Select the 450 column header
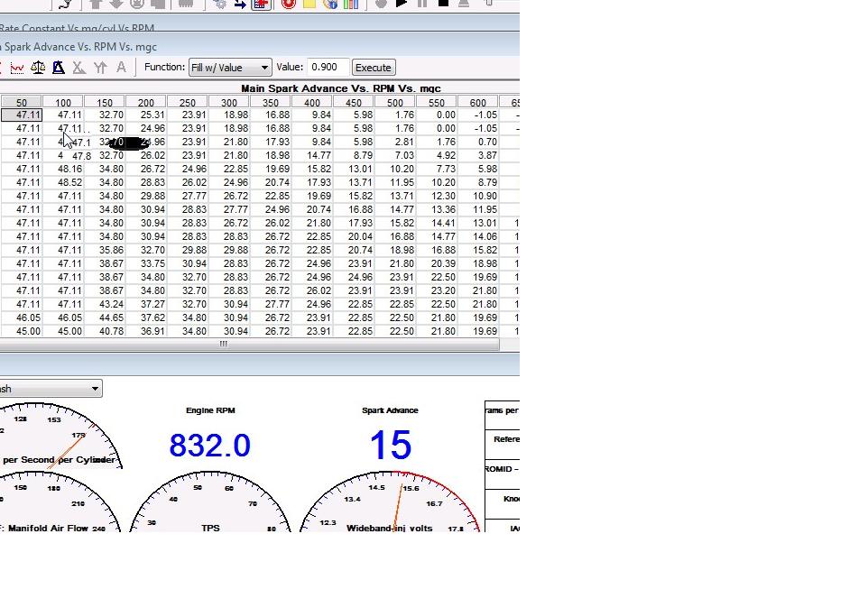The height and width of the screenshot is (589, 868). [x=353, y=103]
